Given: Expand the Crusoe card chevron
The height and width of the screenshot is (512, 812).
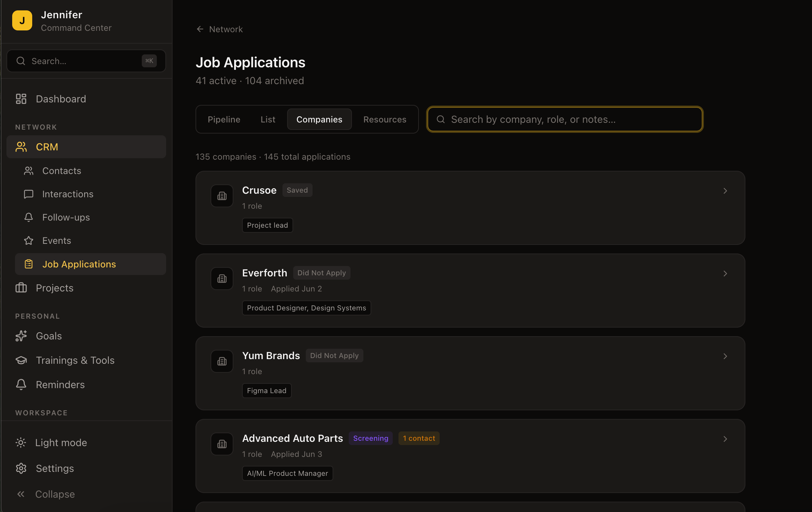Looking at the screenshot, I should pyautogui.click(x=725, y=191).
